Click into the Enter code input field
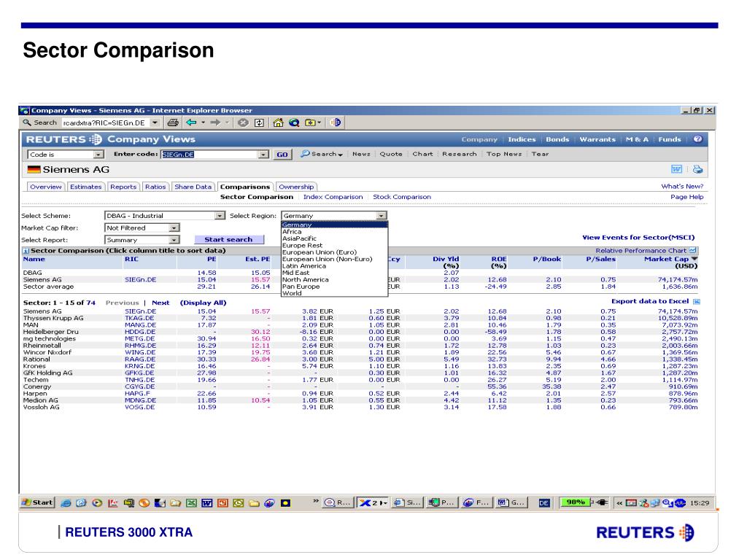This screenshot has width=747, height=560. tap(209, 155)
